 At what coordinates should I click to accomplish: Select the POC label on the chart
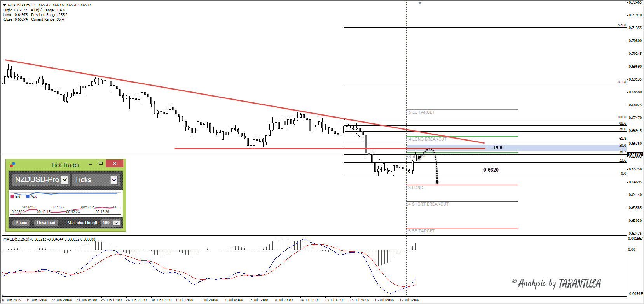(x=499, y=148)
